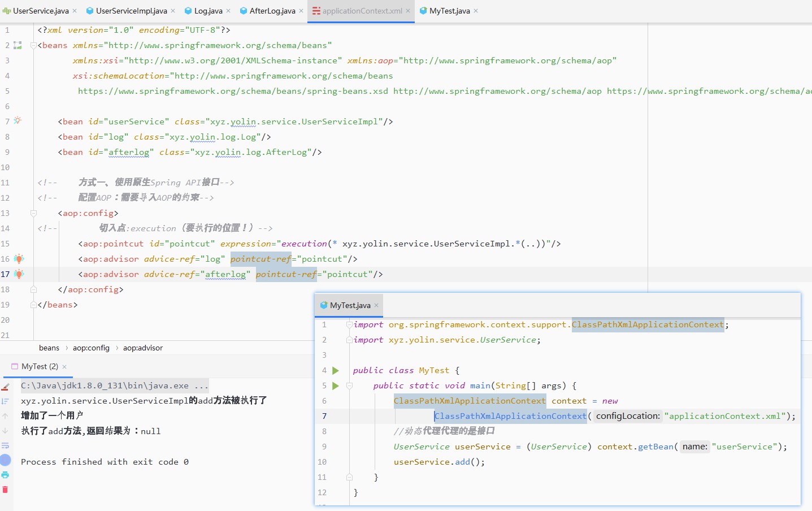Collapse the main method fold on line 5
The height and width of the screenshot is (511, 812).
(349, 386)
